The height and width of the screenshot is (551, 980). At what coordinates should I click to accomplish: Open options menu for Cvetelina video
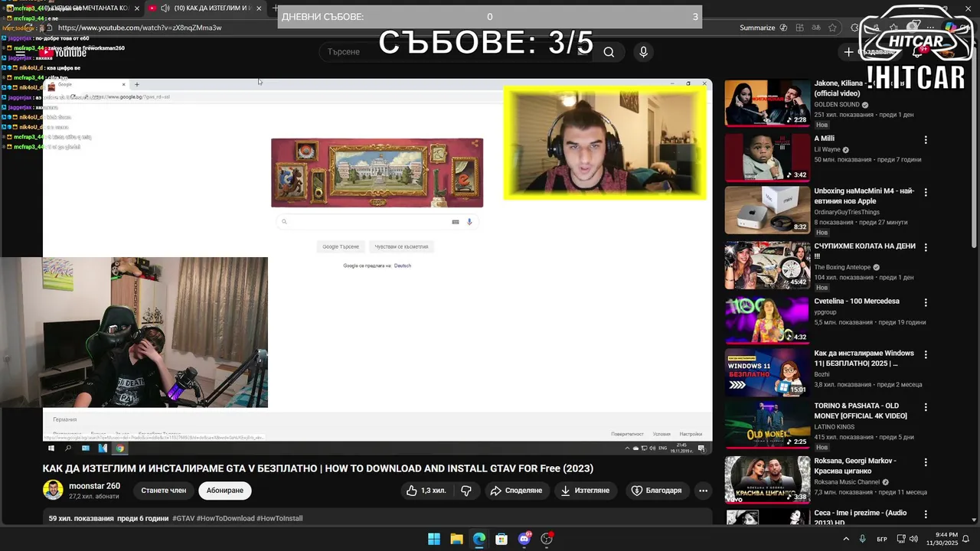coord(926,302)
